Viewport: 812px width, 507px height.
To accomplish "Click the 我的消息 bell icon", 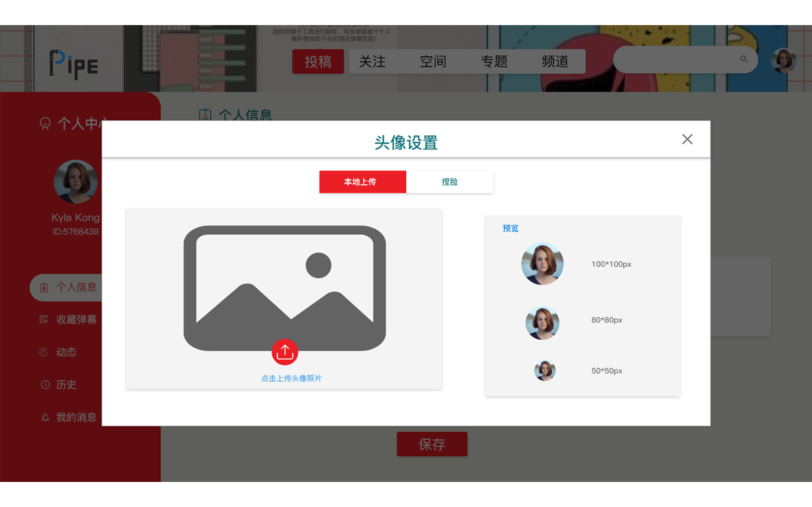I will tap(45, 418).
